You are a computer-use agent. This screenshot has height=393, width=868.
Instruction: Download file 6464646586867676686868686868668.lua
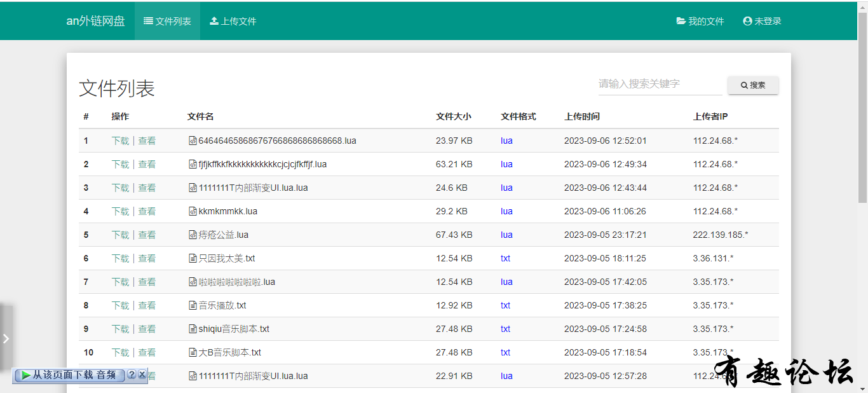(x=120, y=141)
